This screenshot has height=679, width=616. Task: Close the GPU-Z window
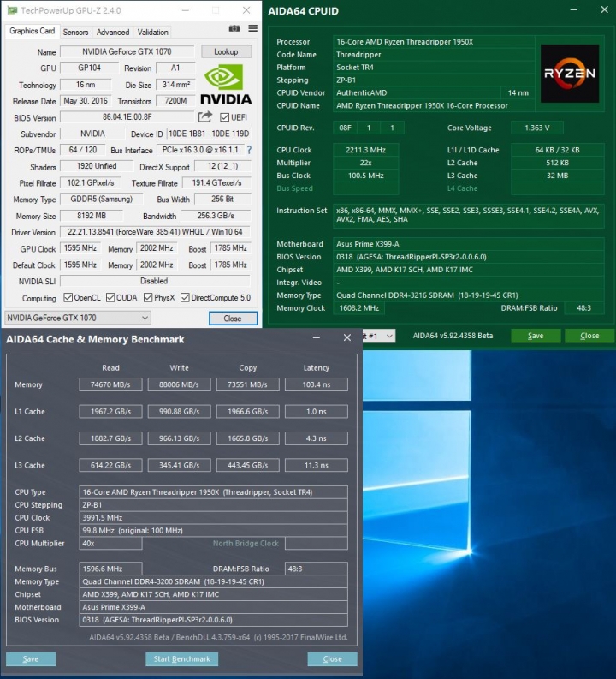tap(246, 10)
